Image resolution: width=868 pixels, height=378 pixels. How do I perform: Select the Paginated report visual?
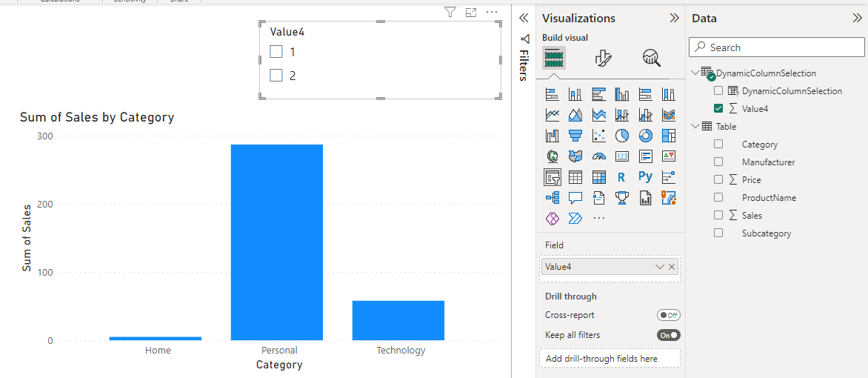[x=645, y=197]
